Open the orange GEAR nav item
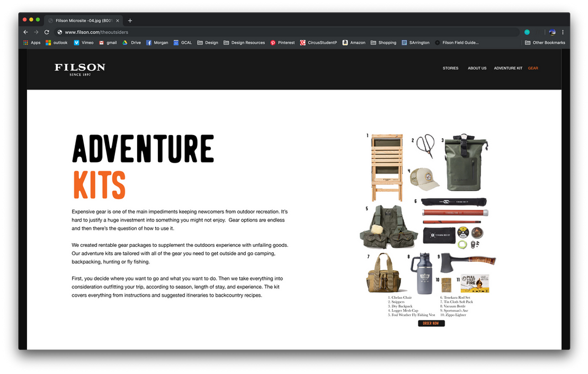The width and height of the screenshot is (588, 374). 533,68
